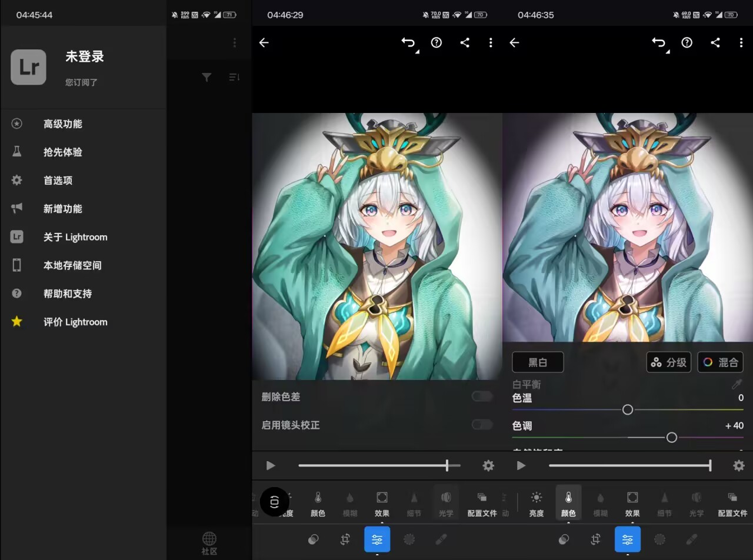753x560 pixels.
Task: Open the 混合 color mix button
Action: click(721, 362)
